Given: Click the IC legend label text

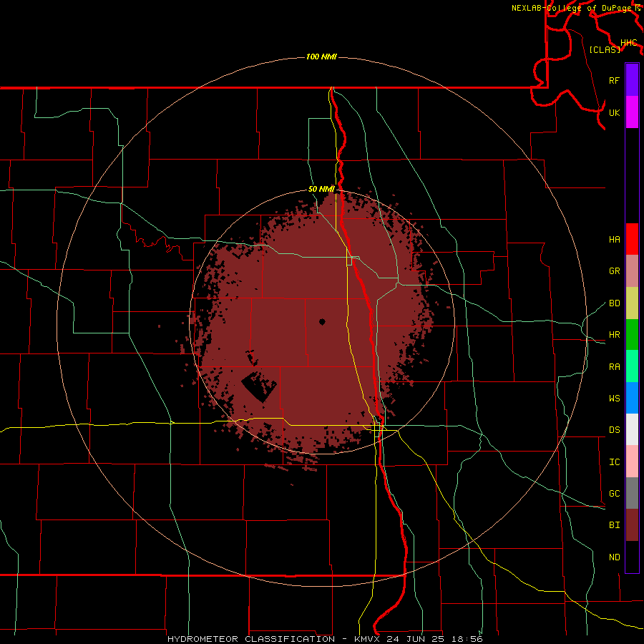Looking at the screenshot, I should pyautogui.click(x=615, y=462).
